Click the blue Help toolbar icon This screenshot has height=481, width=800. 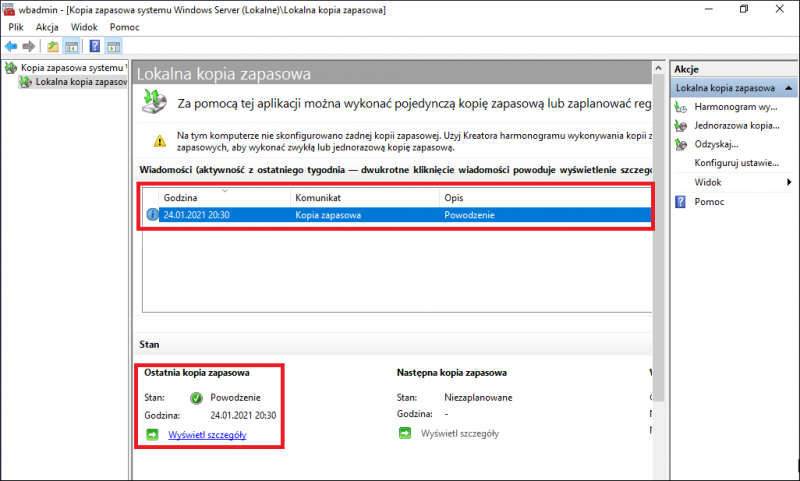pyautogui.click(x=94, y=46)
